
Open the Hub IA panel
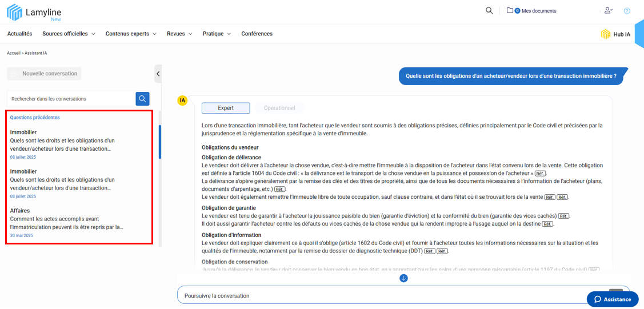(616, 34)
